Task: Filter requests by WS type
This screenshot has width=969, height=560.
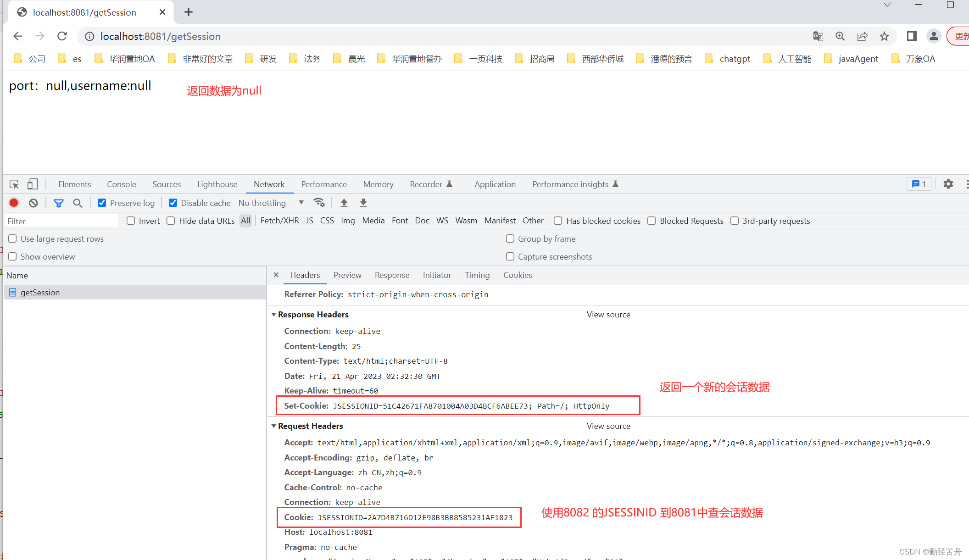Action: [442, 221]
